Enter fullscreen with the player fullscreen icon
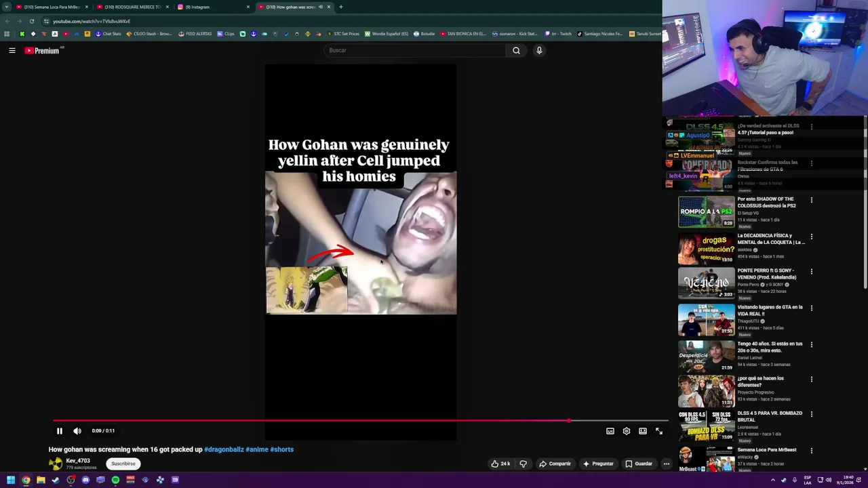The image size is (868, 488). 659,431
